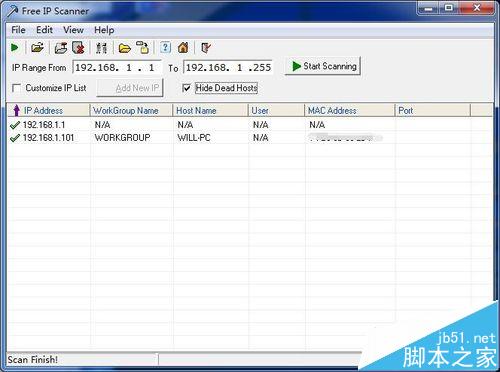
Task: Uncheck the Hide Dead Hosts checkbox
Action: (x=187, y=88)
